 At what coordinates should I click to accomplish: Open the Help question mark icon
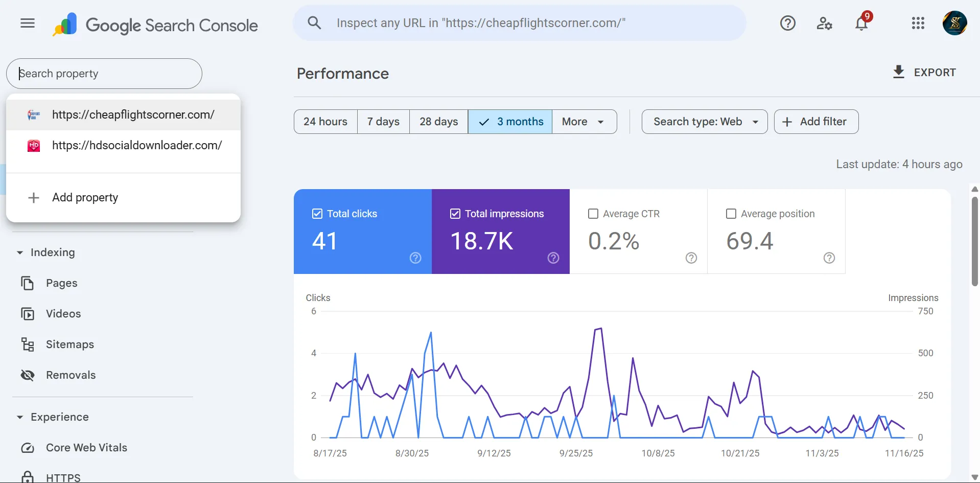click(x=787, y=24)
